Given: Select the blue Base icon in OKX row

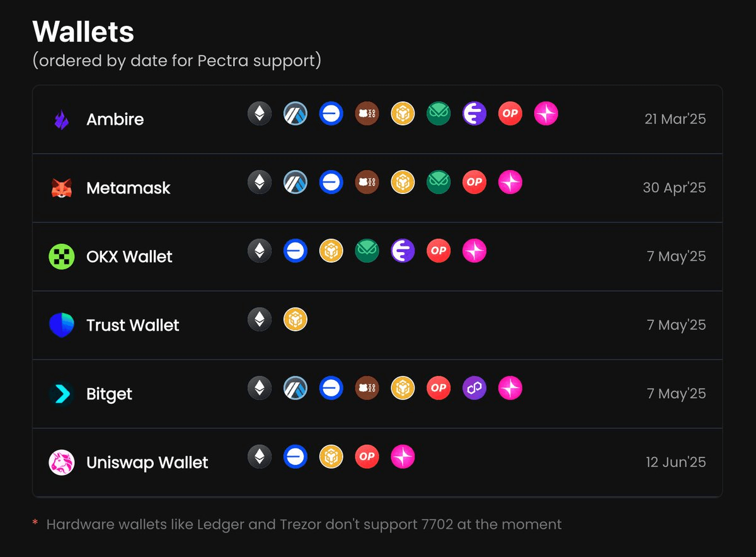Looking at the screenshot, I should point(295,251).
